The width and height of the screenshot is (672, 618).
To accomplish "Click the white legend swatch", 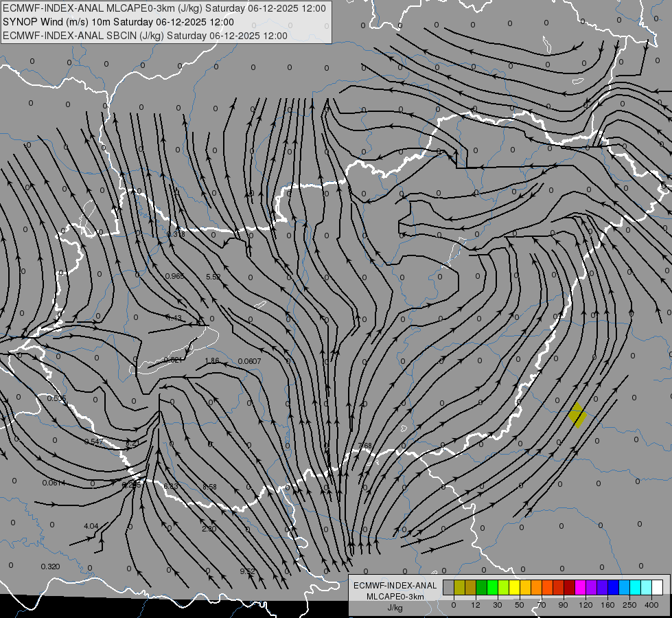I will (x=657, y=587).
